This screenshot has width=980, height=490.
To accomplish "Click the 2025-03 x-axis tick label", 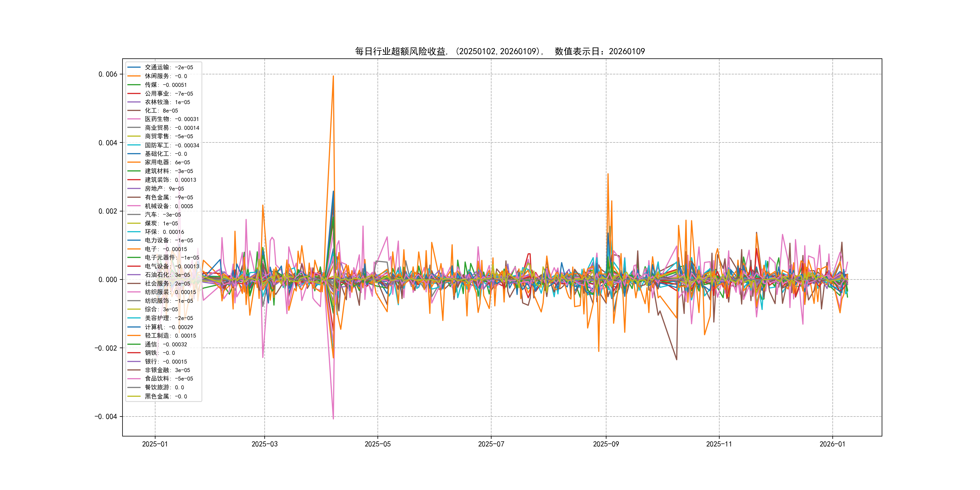I will 264,444.
